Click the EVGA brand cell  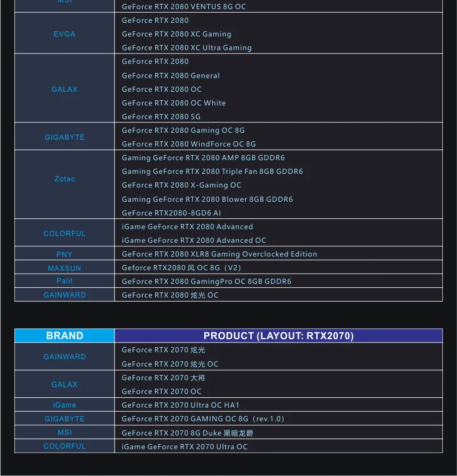click(64, 34)
